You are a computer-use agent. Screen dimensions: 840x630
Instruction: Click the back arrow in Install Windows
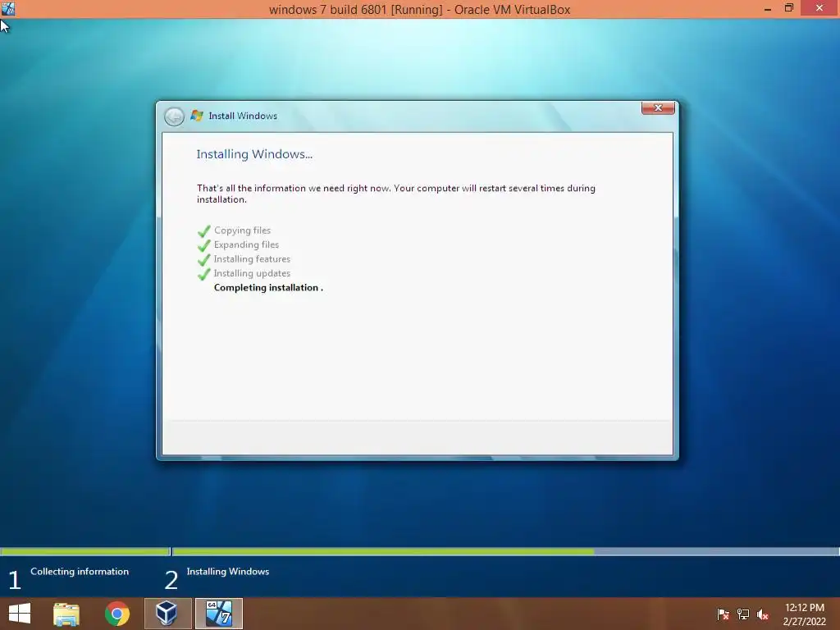click(174, 116)
